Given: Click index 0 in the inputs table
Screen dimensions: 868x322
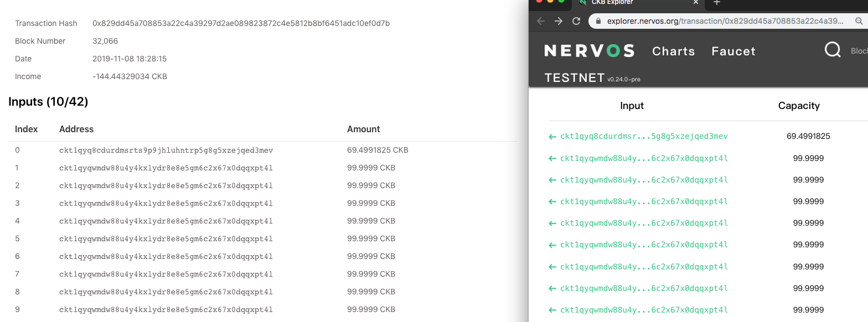Looking at the screenshot, I should pos(17,150).
